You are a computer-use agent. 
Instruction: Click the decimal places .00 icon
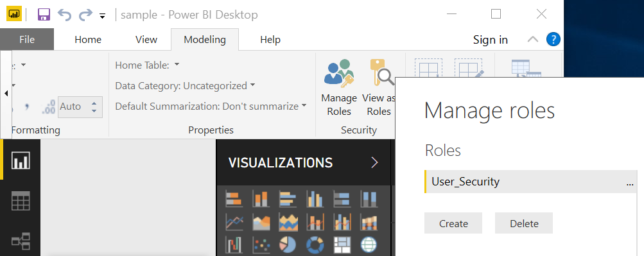[48, 107]
